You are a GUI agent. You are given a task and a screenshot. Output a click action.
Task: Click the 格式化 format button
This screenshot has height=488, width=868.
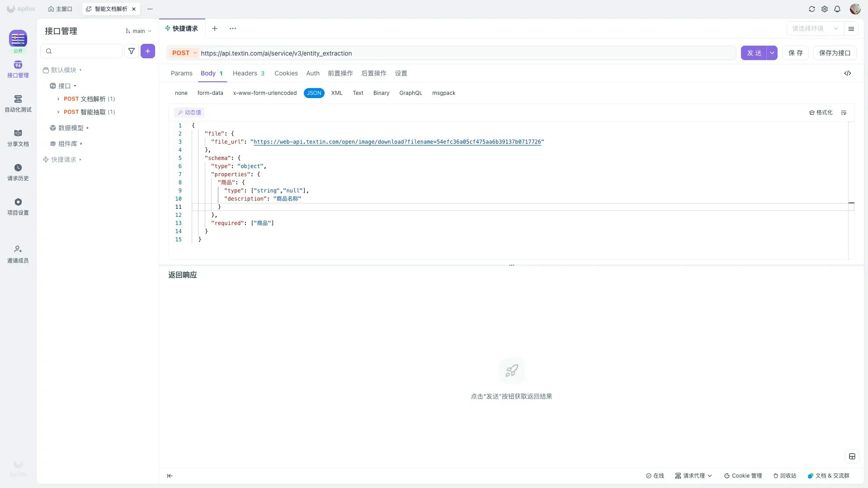821,113
